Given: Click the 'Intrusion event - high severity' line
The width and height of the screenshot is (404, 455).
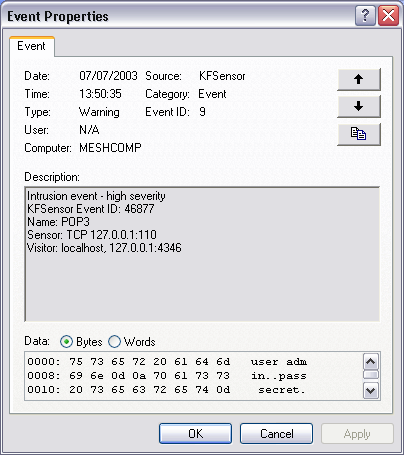Looking at the screenshot, I should (96, 196).
